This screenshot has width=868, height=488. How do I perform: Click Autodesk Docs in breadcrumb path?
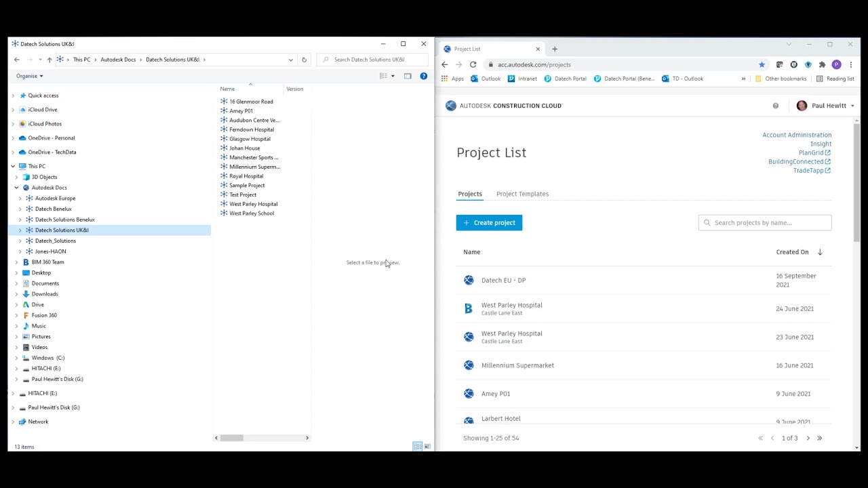(118, 60)
